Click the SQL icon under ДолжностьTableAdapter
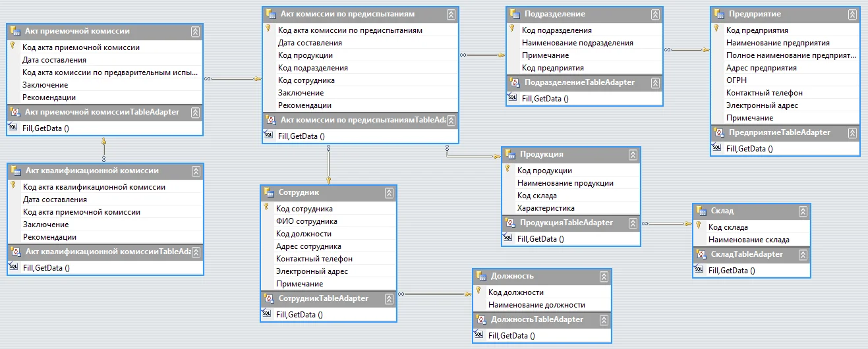 coord(478,335)
